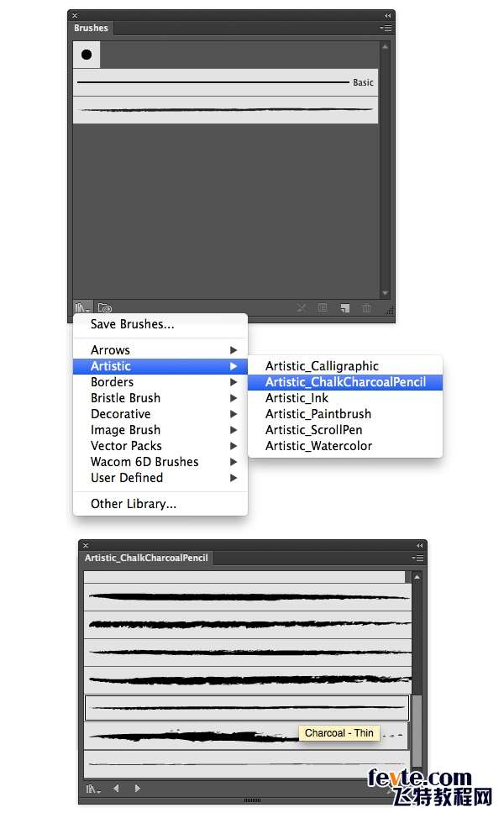This screenshot has height=818, width=504.
Task: Select the last faint pencil brush stroke
Action: tap(246, 763)
